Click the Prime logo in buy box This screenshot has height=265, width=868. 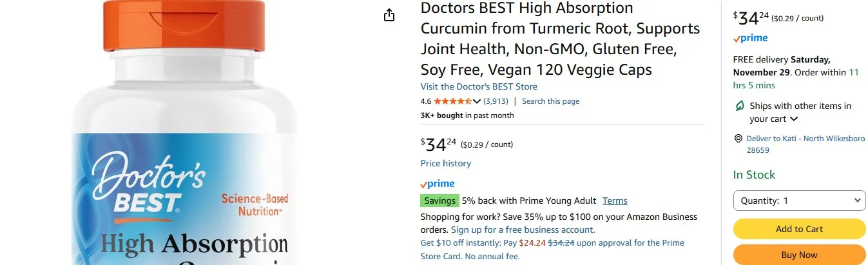[750, 39]
